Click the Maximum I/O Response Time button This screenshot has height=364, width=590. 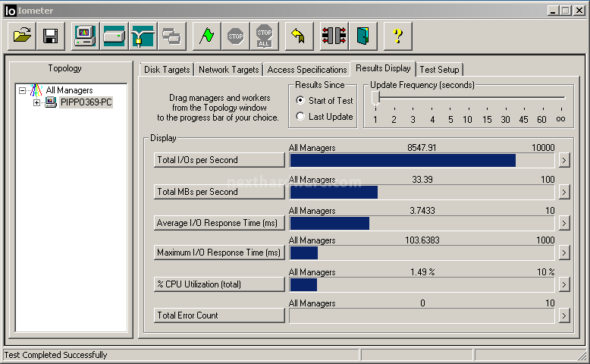tap(219, 253)
